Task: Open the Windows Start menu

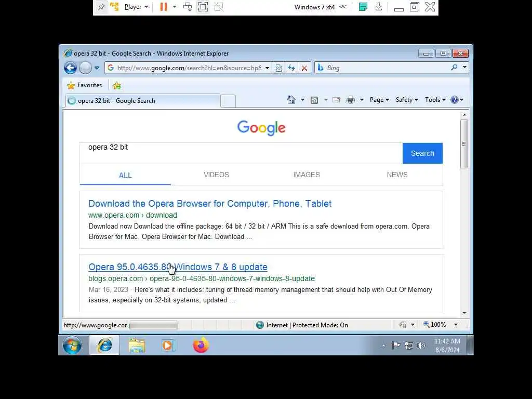Action: (72, 345)
